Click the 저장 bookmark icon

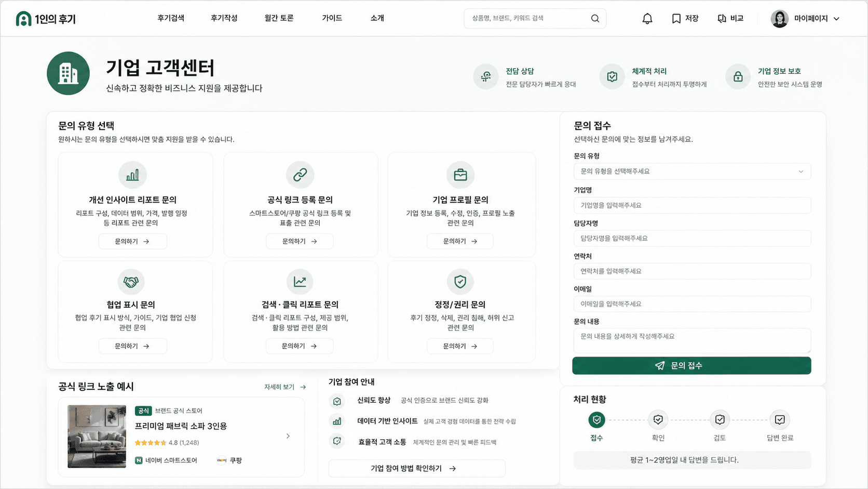click(676, 19)
